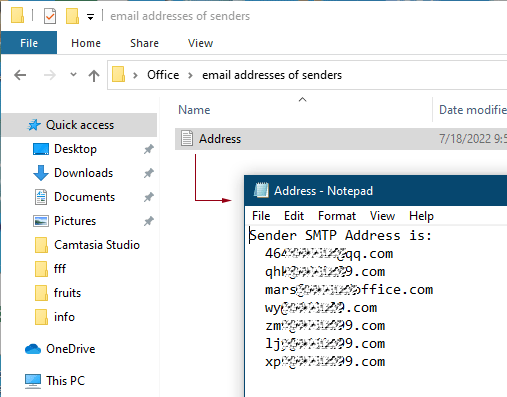This screenshot has height=397, width=507.
Task: Open the fruits folder
Action: coord(67,293)
